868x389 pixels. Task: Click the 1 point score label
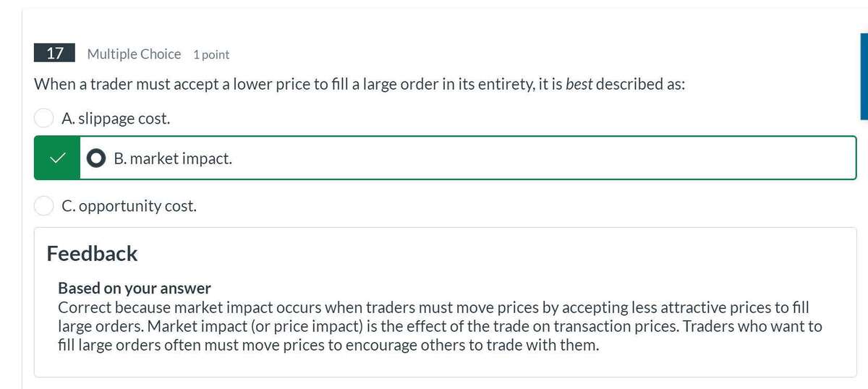click(x=211, y=55)
